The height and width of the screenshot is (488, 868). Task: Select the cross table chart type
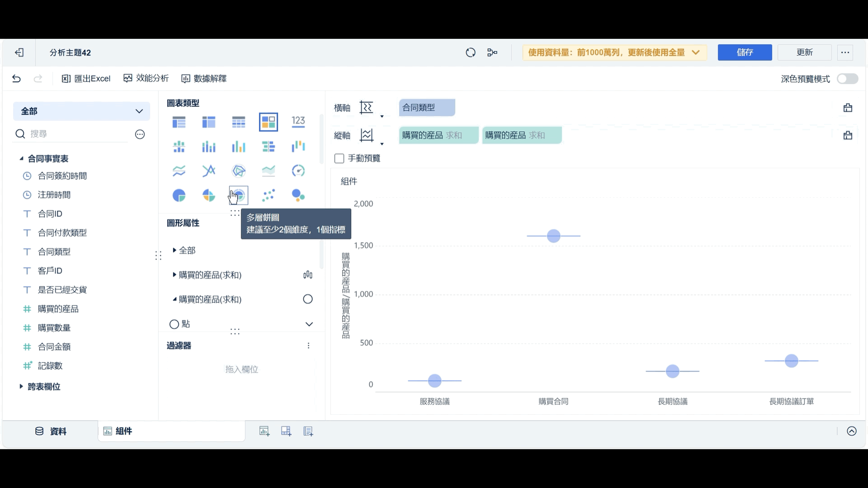tap(209, 122)
